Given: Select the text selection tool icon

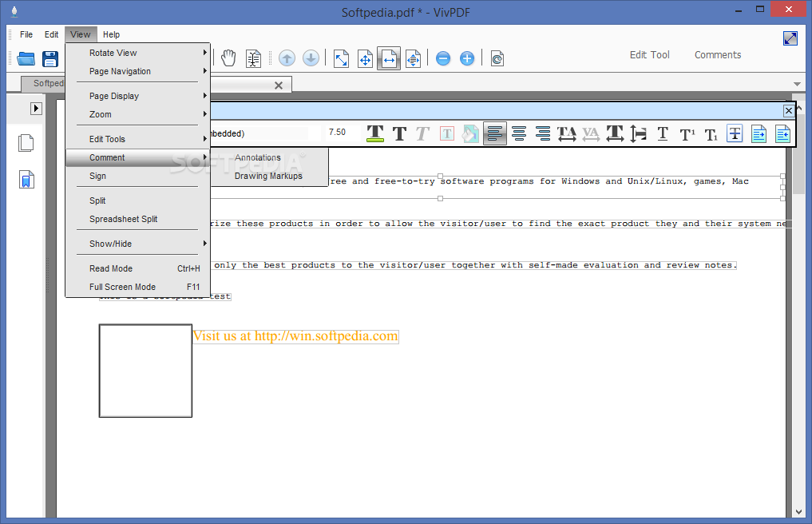Looking at the screenshot, I should (253, 58).
